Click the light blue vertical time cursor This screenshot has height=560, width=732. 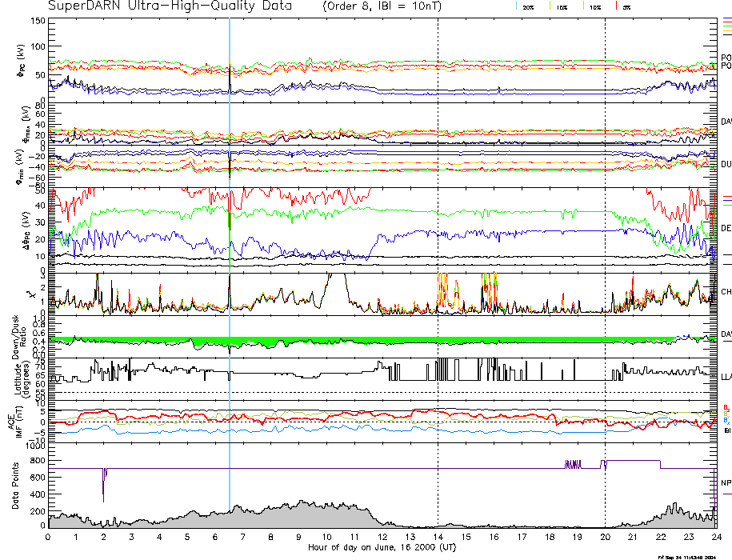pyautogui.click(x=230, y=240)
